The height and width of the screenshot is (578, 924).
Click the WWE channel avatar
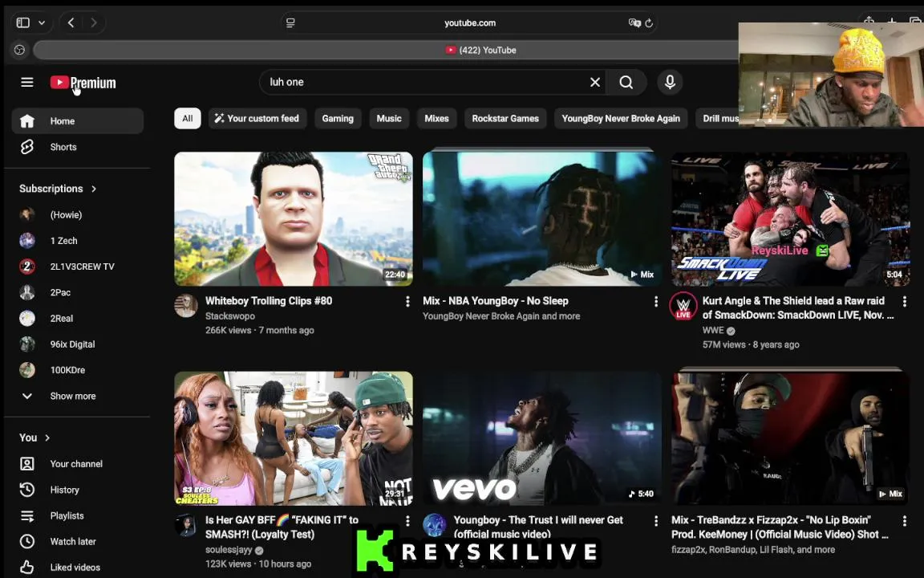pyautogui.click(x=683, y=306)
